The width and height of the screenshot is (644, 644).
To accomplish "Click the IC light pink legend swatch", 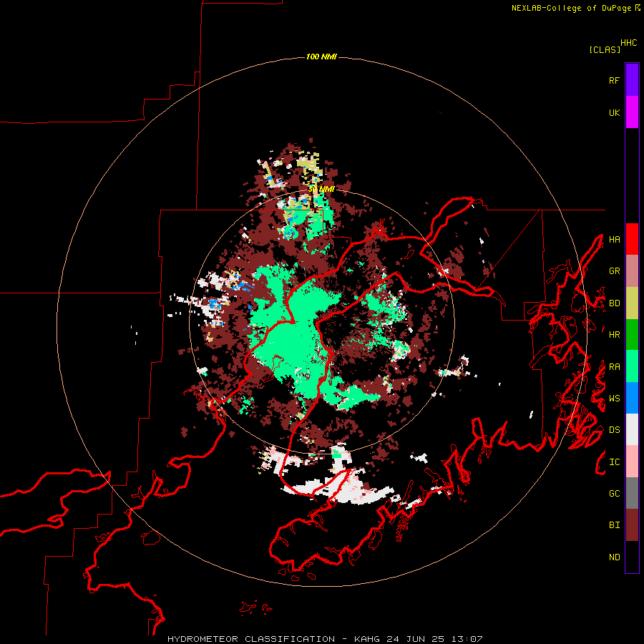I will [632, 462].
